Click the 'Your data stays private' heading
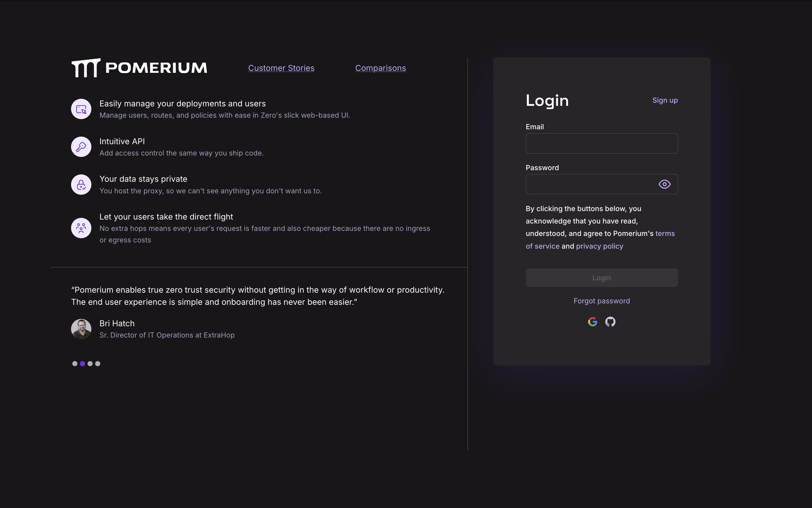812x508 pixels. 143,179
